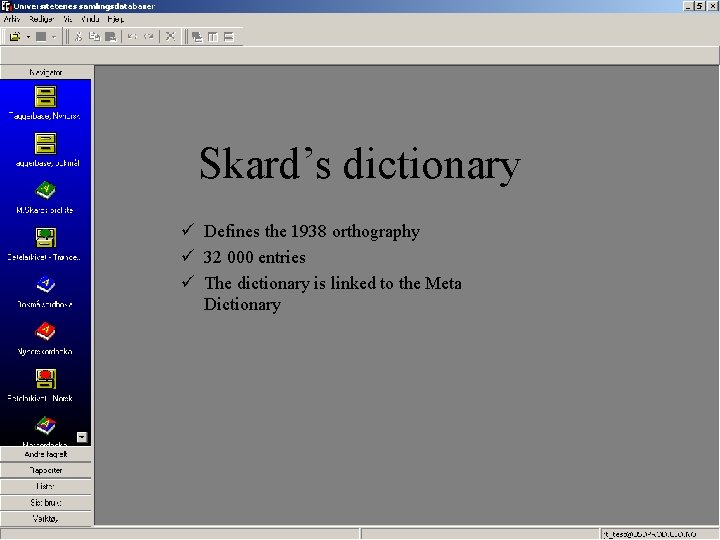Image resolution: width=720 pixels, height=540 pixels.
Task: Open the Taggerbase Nynorsk cabinet icon
Action: pos(45,97)
